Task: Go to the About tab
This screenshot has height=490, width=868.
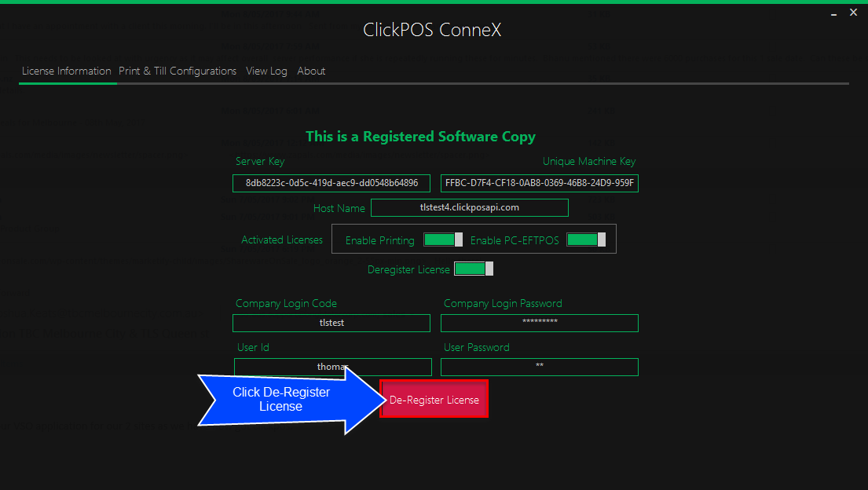Action: pyautogui.click(x=311, y=71)
